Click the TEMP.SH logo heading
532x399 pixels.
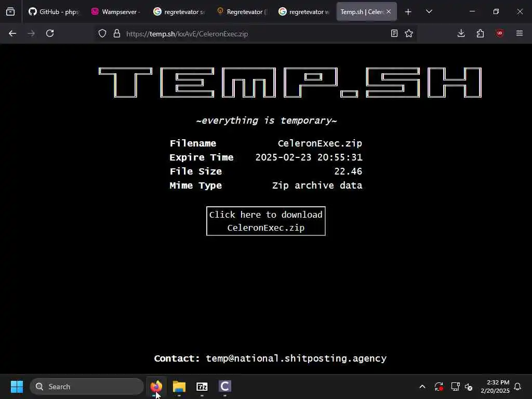(290, 83)
